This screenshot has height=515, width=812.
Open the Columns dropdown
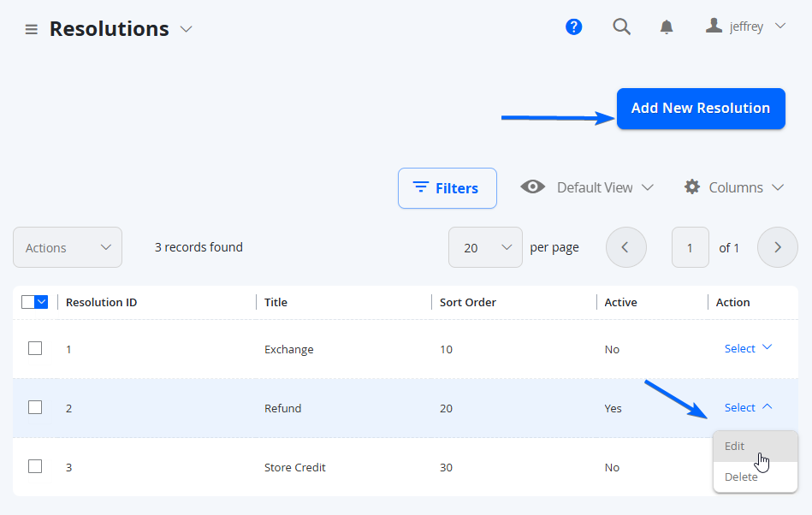click(746, 187)
